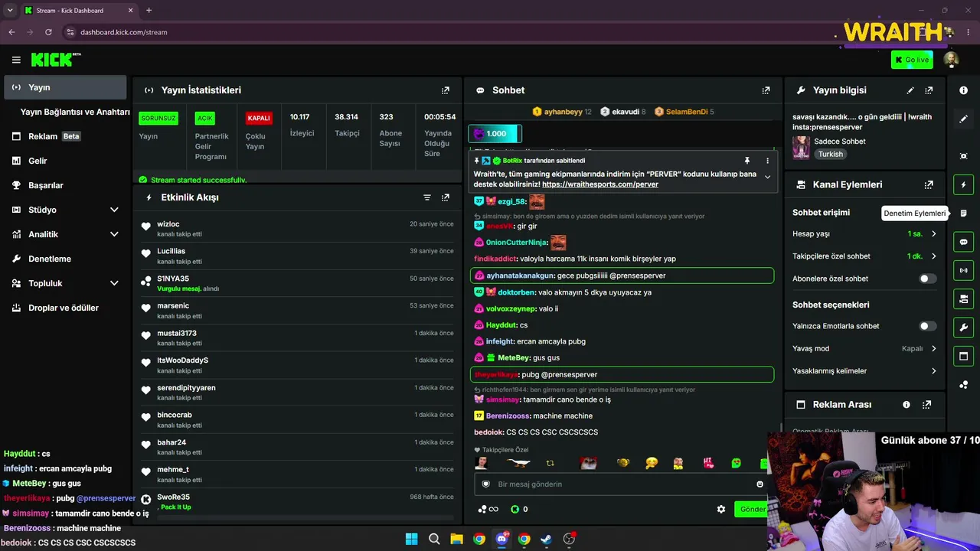Click the Kick logo
The height and width of the screenshot is (551, 980).
coord(56,60)
